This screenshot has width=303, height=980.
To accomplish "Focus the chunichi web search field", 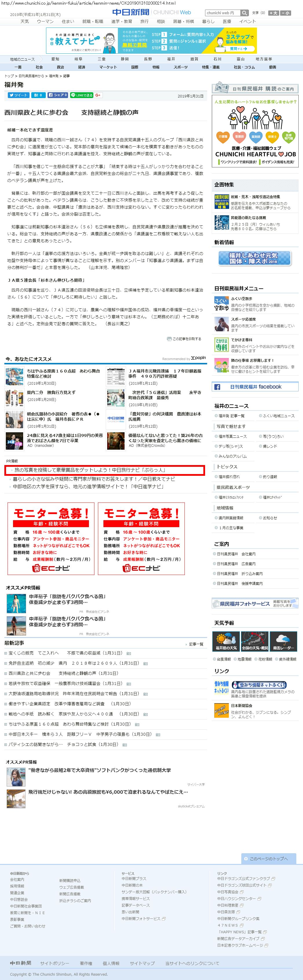I will tap(223, 13).
